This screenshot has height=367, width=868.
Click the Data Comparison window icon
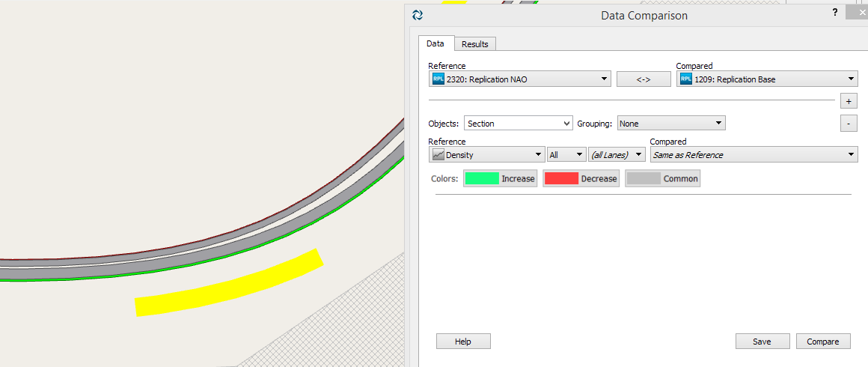(x=418, y=15)
